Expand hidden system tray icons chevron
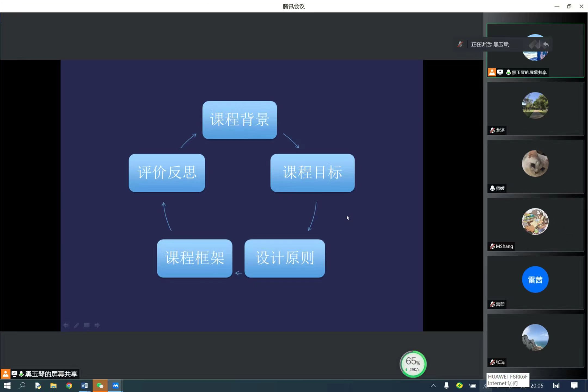The height and width of the screenshot is (392, 588). [x=433, y=385]
